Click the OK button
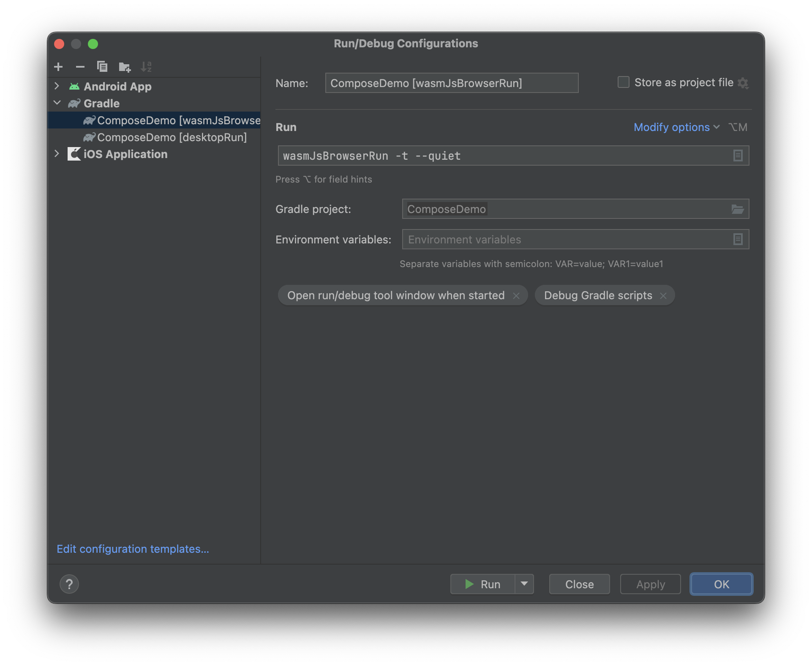 (x=721, y=584)
